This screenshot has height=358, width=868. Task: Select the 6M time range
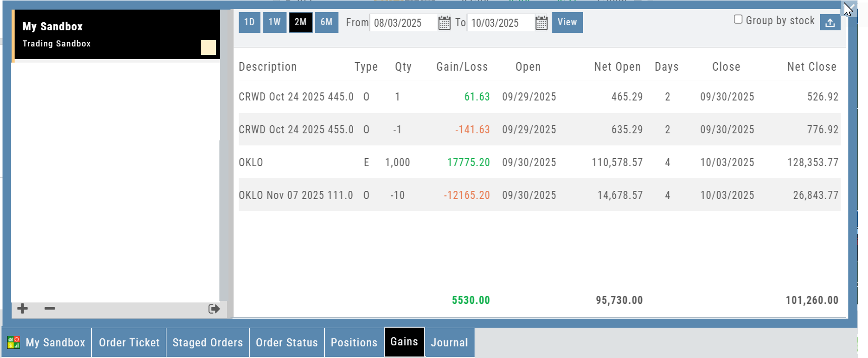click(x=326, y=22)
